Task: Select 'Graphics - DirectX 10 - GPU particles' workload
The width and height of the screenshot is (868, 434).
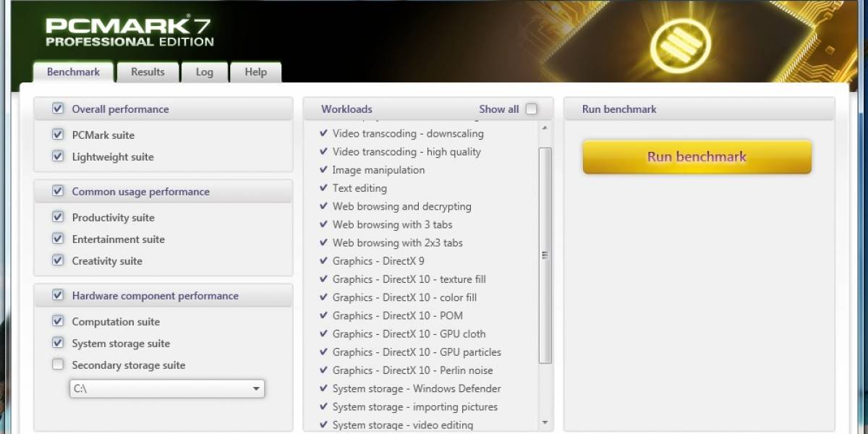Action: click(x=417, y=352)
